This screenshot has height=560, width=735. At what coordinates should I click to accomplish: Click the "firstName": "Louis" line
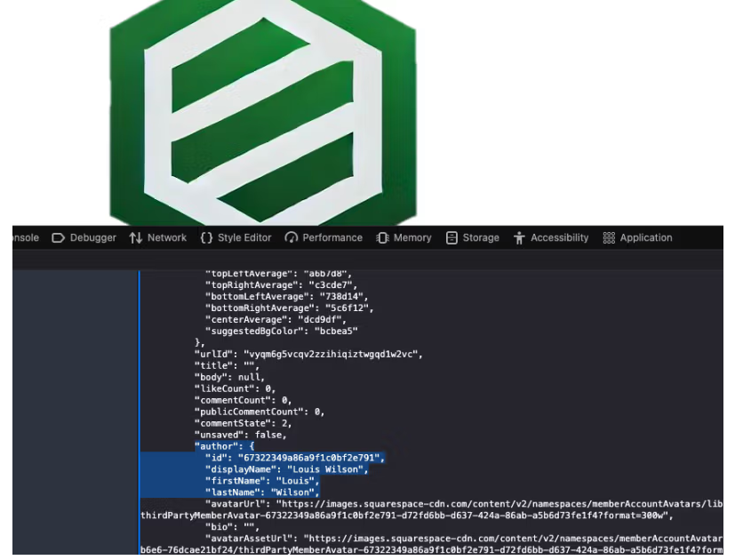click(261, 481)
